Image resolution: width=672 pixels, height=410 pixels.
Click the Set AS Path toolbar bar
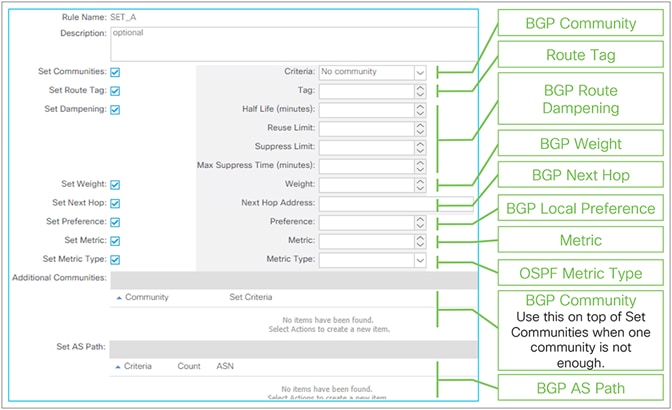[294, 350]
